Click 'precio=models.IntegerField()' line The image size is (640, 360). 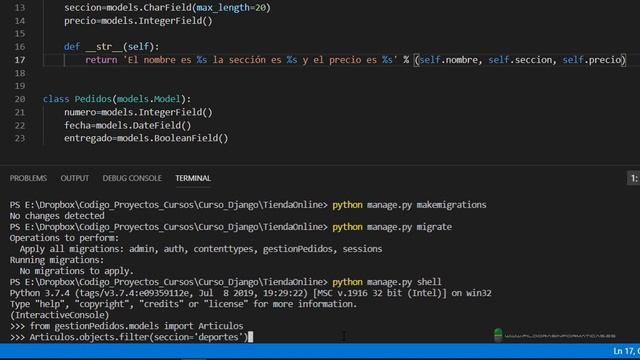[138, 21]
